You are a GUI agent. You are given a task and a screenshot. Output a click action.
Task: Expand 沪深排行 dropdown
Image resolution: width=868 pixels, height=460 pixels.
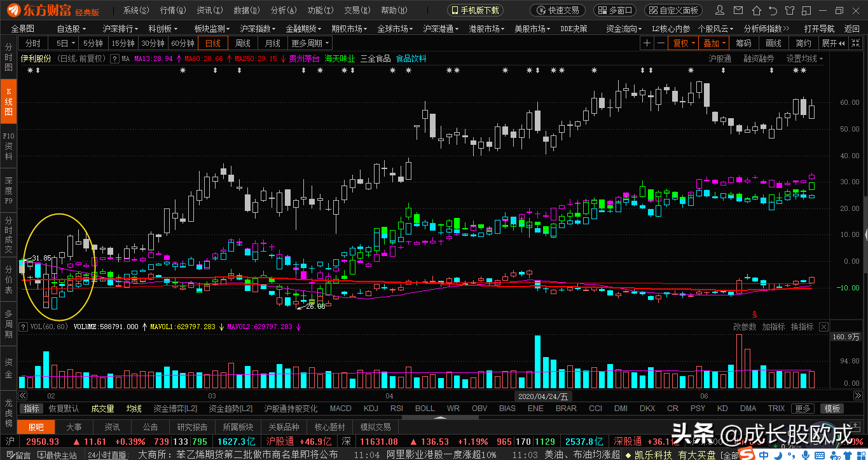coord(121,29)
